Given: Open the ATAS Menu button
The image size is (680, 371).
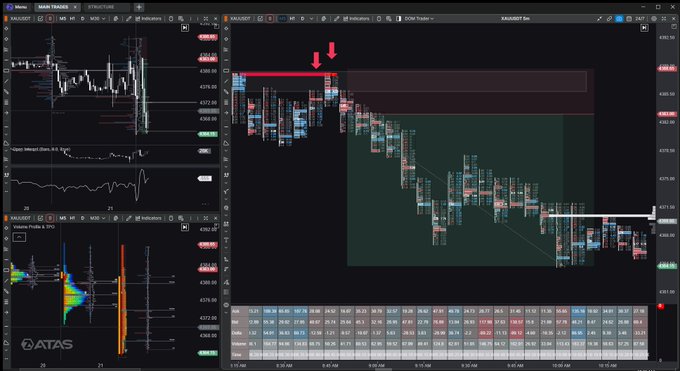Looking at the screenshot, I should [x=17, y=7].
